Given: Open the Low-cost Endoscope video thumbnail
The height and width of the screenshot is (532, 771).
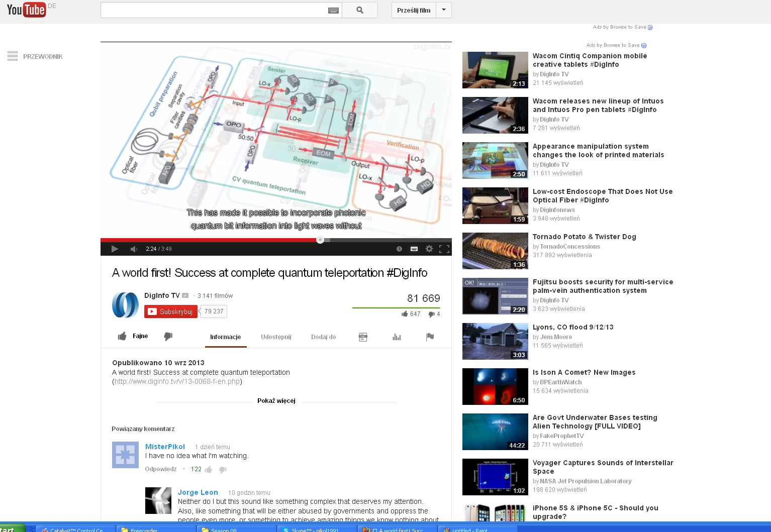Looking at the screenshot, I should (x=495, y=205).
